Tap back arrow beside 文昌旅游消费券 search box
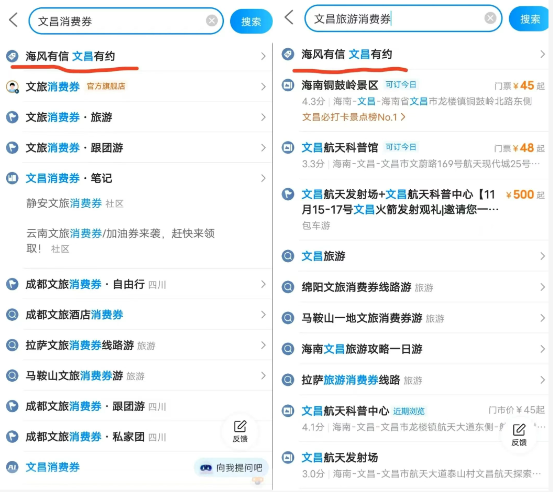The image size is (553, 492). 289,17
